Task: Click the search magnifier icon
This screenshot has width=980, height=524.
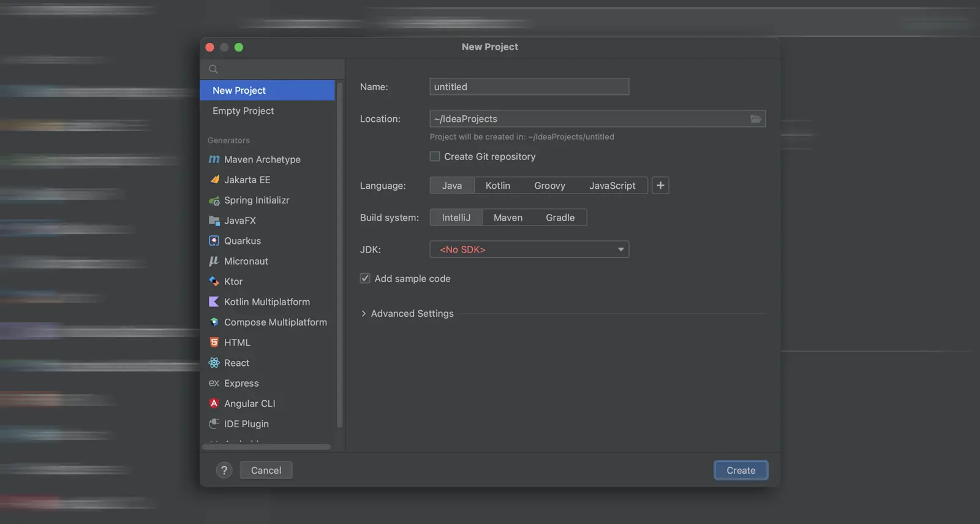Action: [213, 69]
